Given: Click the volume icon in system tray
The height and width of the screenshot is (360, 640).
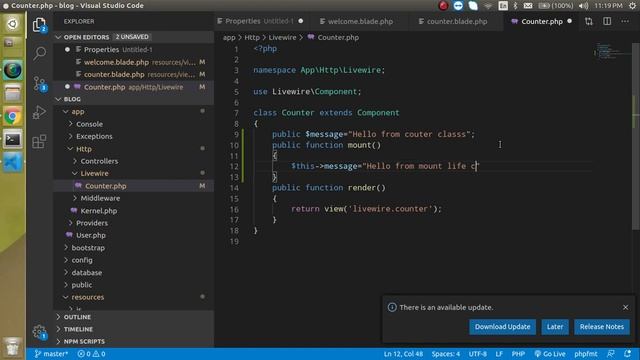Looking at the screenshot, I should (584, 6).
